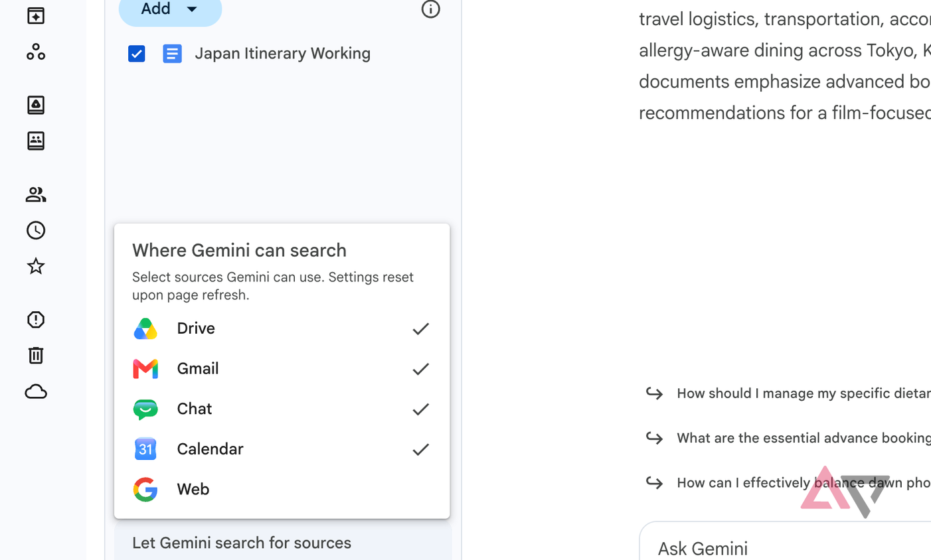Image resolution: width=931 pixels, height=560 pixels.
Task: Select the essential advance booking suggestion
Action: pos(788,438)
